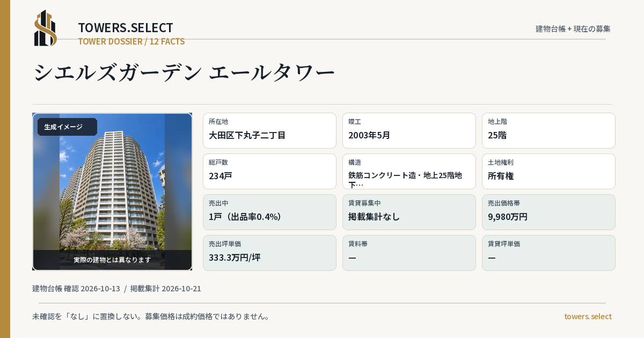The image size is (644, 338).
Task: Select the 賃貸坪単価 card
Action: [x=548, y=253]
